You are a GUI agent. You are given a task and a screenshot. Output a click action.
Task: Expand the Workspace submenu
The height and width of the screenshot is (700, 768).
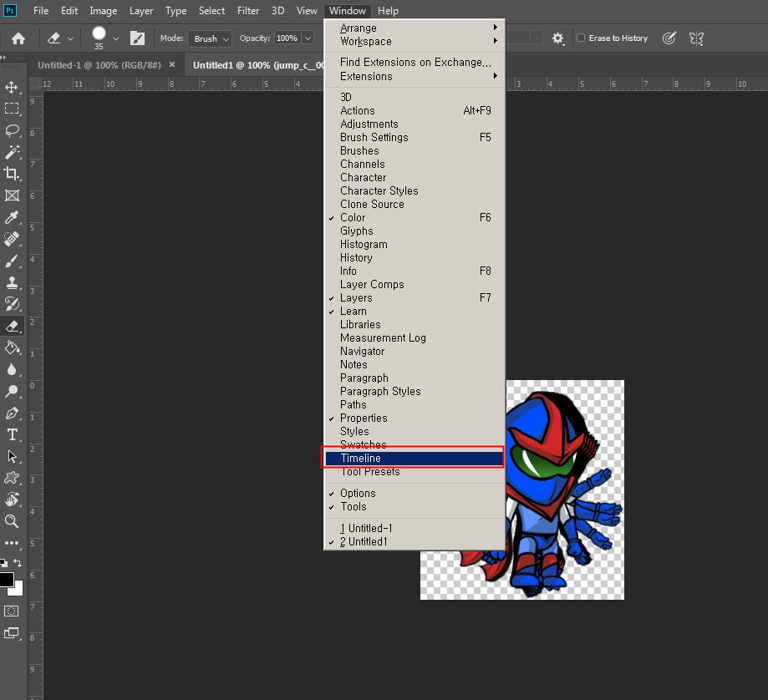point(415,42)
